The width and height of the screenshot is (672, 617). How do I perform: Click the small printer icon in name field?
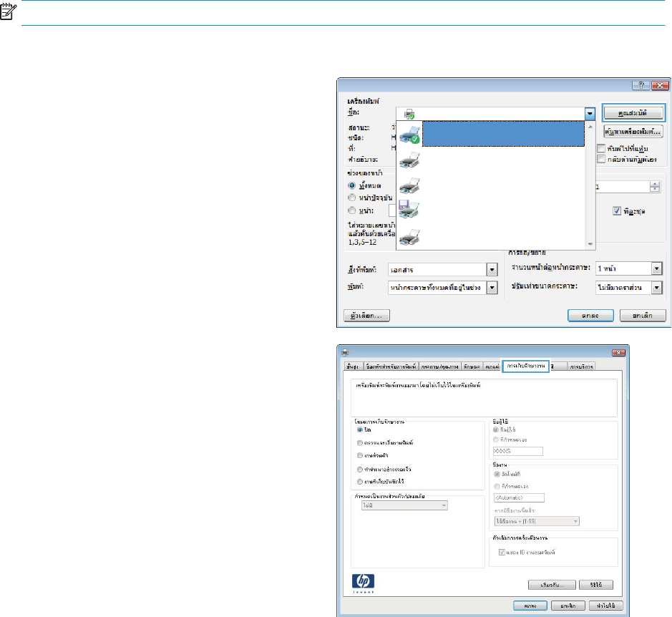(x=410, y=113)
